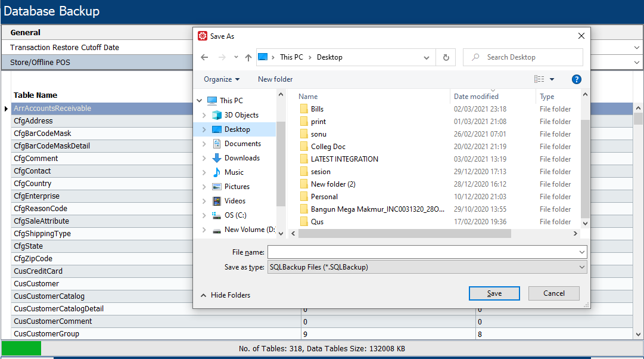Screen dimensions: 644x359
Task: Create a New folder from the toolbar
Action: pos(275,79)
